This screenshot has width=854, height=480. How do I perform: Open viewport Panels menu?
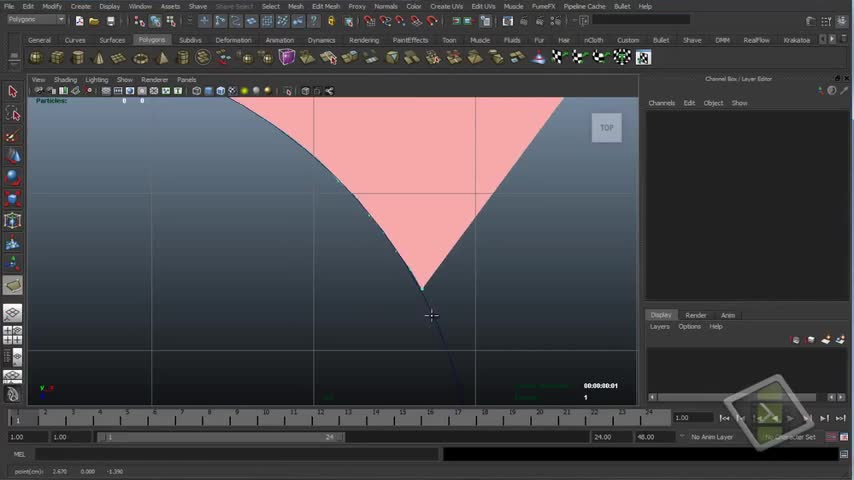pos(187,80)
